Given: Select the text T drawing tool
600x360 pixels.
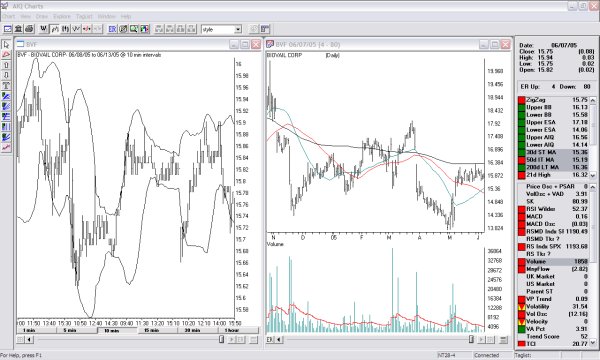Looking at the screenshot, I should click(6, 85).
